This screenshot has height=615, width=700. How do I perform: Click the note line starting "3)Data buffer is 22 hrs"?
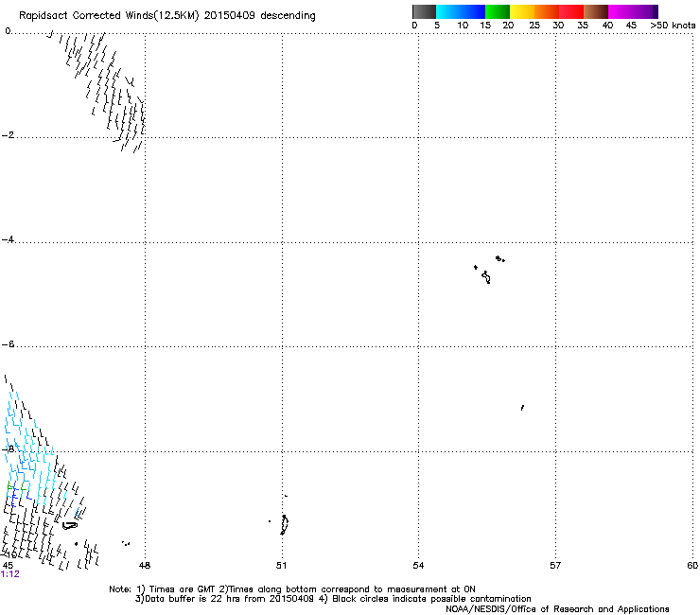point(333,599)
